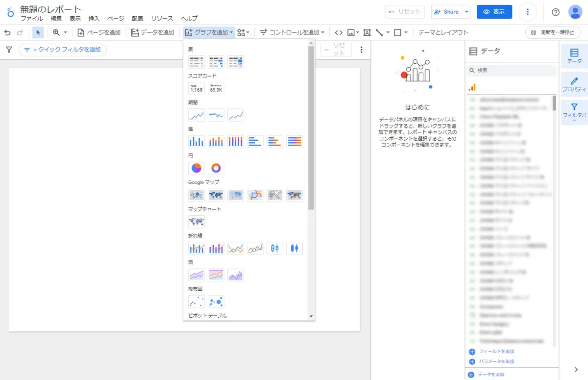Select the URL embed code icon
The width and height of the screenshot is (588, 380).
(x=339, y=32)
